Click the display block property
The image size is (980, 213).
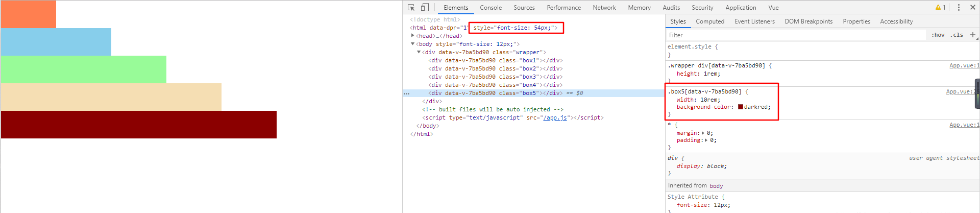(701, 166)
